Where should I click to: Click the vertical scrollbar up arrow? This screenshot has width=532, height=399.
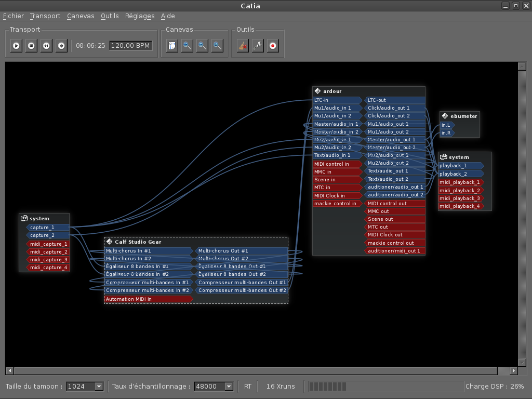pos(522,66)
